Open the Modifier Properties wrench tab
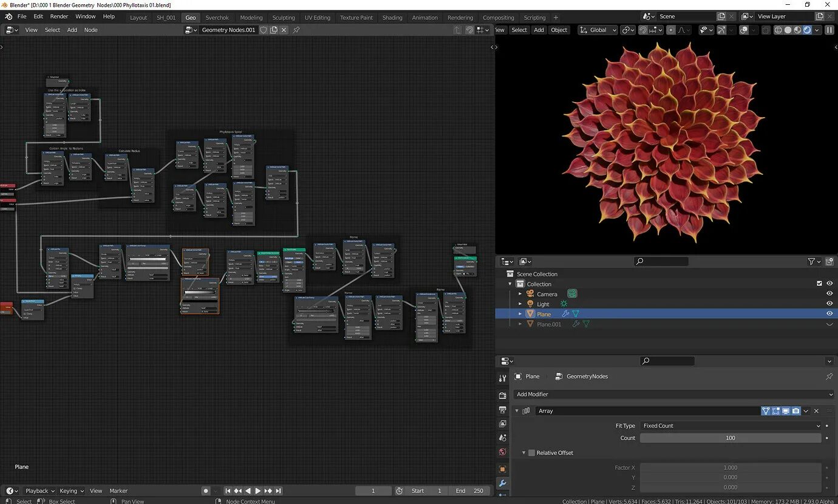The width and height of the screenshot is (838, 504). (x=502, y=483)
